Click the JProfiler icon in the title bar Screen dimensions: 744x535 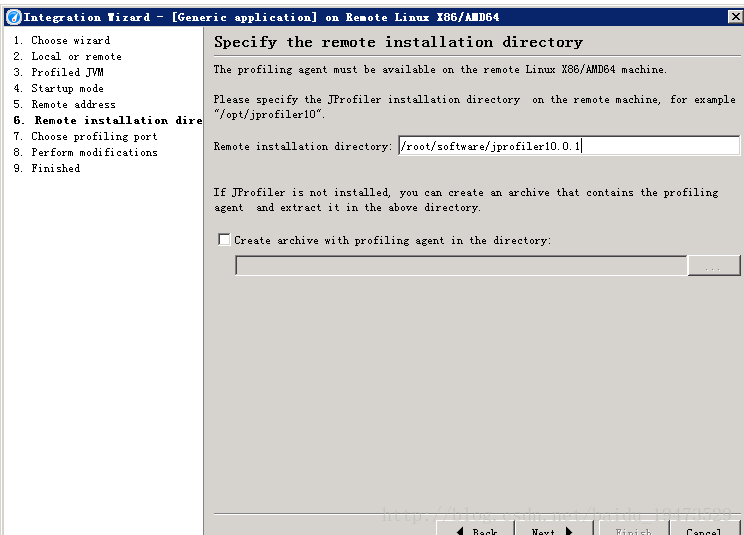coord(14,17)
